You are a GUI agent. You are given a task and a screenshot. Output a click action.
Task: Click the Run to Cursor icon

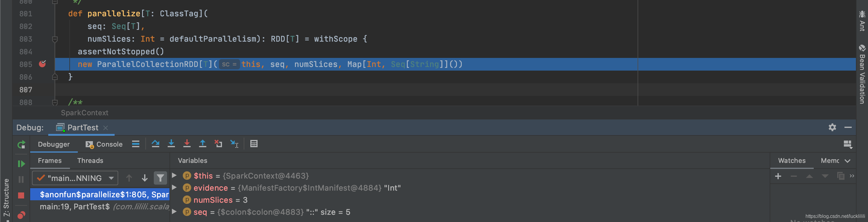coord(234,144)
